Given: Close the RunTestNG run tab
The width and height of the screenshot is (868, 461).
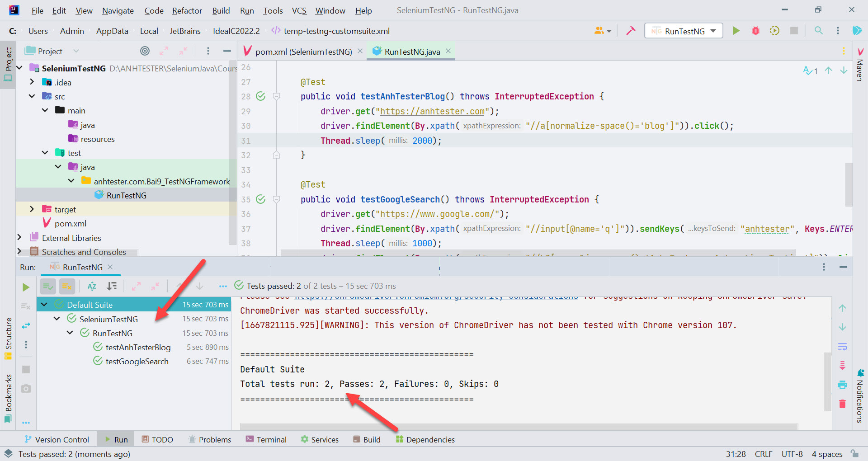Looking at the screenshot, I should tap(110, 267).
